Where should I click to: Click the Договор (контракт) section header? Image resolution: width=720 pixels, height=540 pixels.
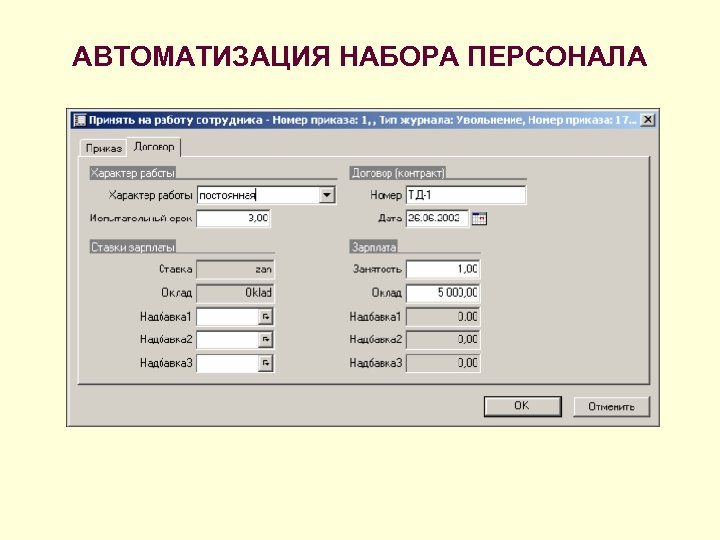click(398, 173)
